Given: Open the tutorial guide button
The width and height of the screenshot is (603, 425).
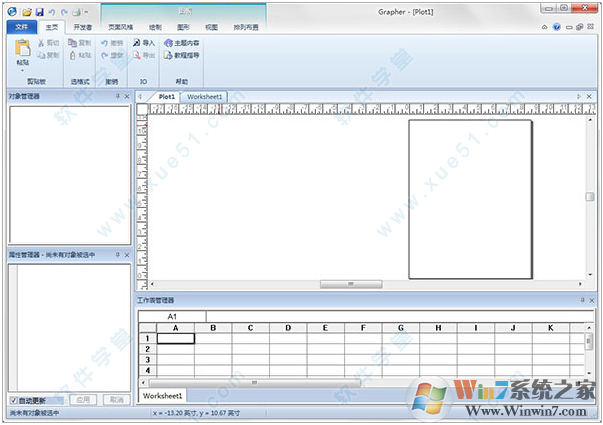Looking at the screenshot, I should (x=182, y=55).
